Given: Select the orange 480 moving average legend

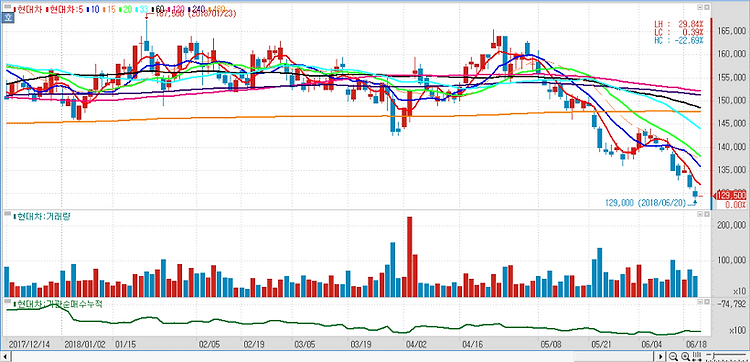Looking at the screenshot, I should (x=217, y=10).
